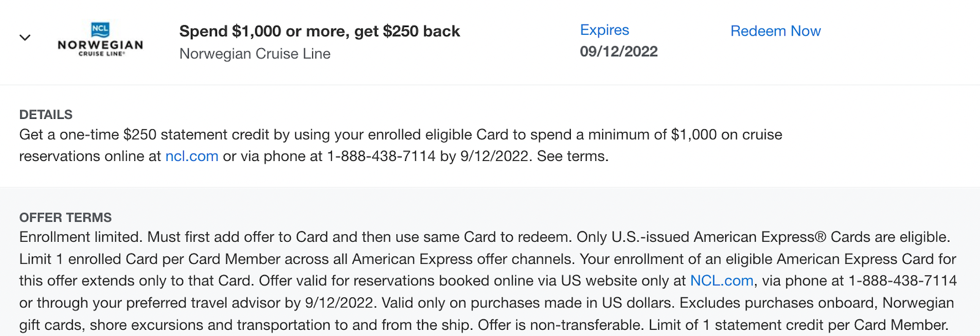Open the ncl.com link in Details
The height and width of the screenshot is (336, 980).
(x=192, y=157)
